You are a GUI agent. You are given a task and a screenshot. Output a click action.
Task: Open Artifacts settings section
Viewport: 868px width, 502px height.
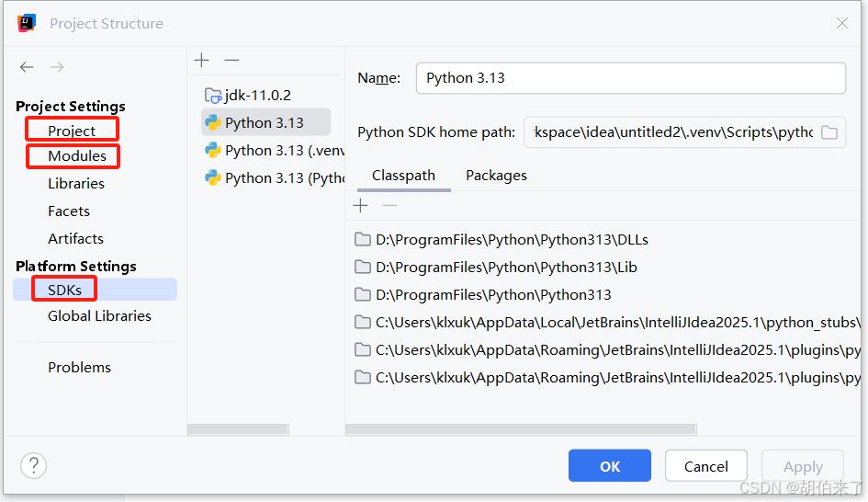(x=75, y=239)
